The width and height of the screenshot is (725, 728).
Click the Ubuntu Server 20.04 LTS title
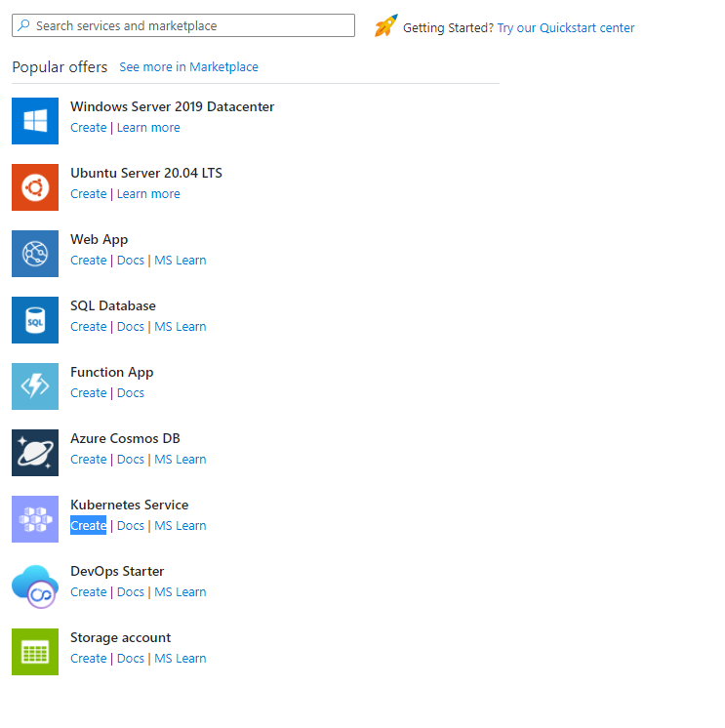(x=146, y=173)
